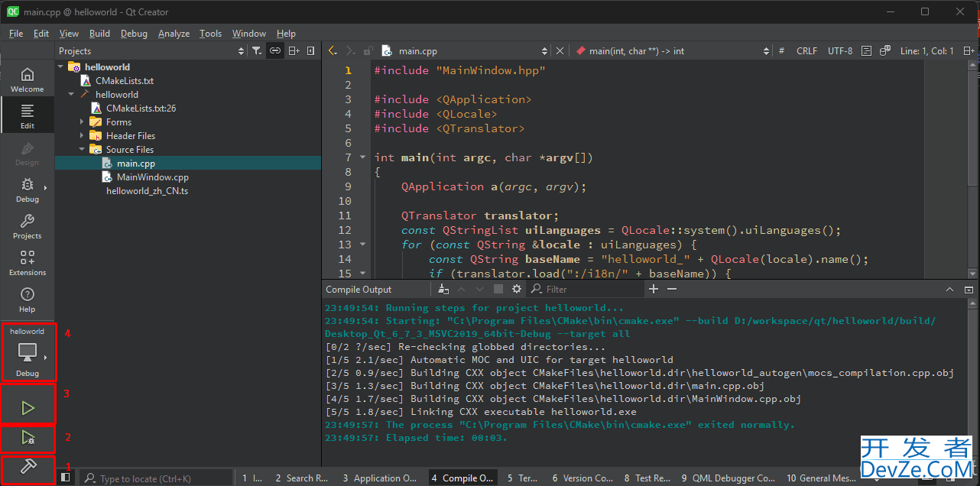
Task: Go back with the editor navigation arrow
Action: point(333,51)
